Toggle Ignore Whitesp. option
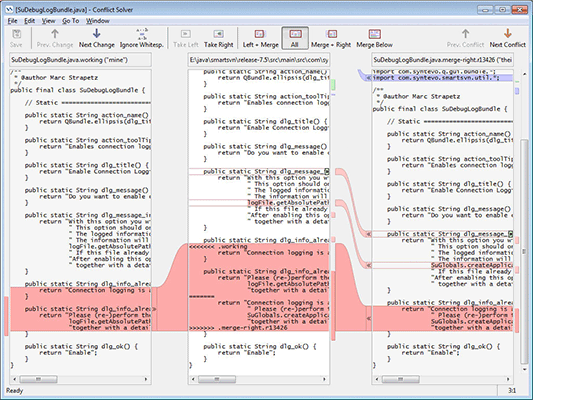Image resolution: width=570 pixels, height=400 pixels. [141, 38]
